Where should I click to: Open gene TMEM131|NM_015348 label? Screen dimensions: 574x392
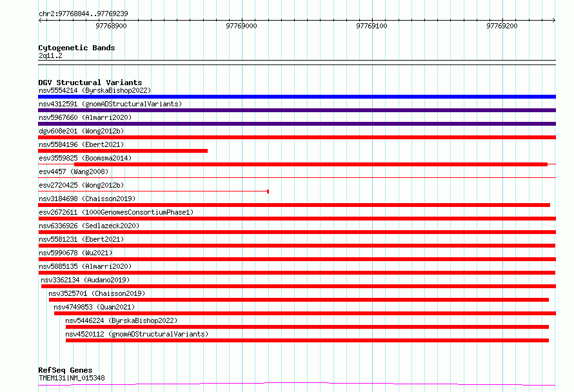coord(72,378)
